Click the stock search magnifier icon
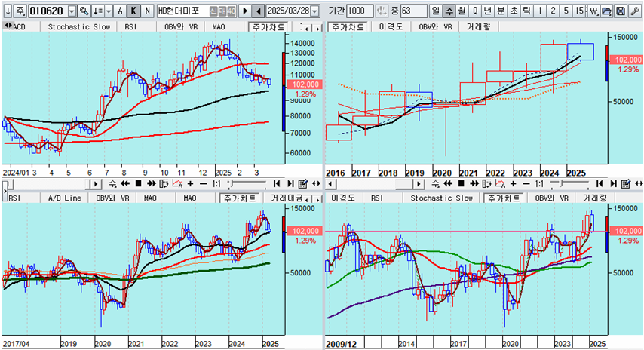Viewport: 644px width, 350px height. point(84,11)
